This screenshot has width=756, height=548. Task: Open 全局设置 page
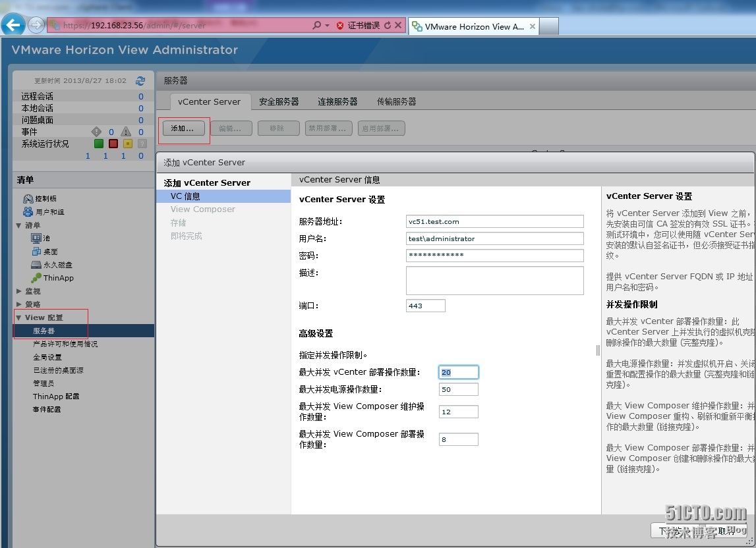point(47,357)
